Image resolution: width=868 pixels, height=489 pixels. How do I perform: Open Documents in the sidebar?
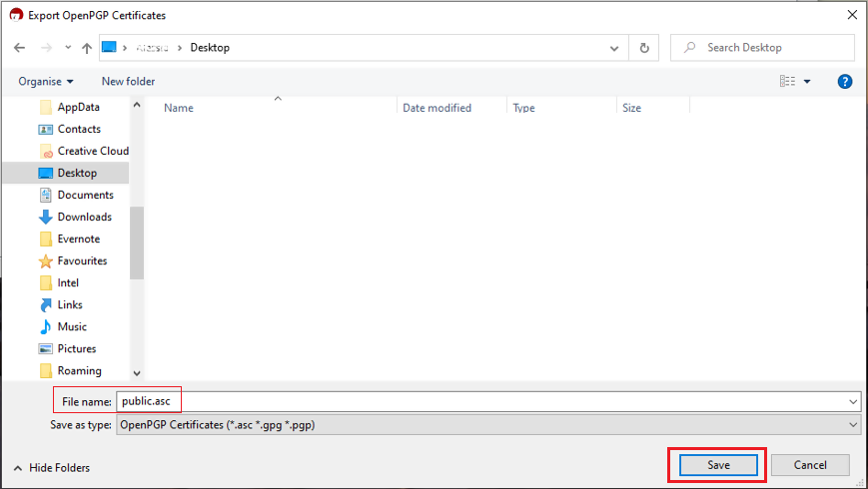[x=85, y=195]
